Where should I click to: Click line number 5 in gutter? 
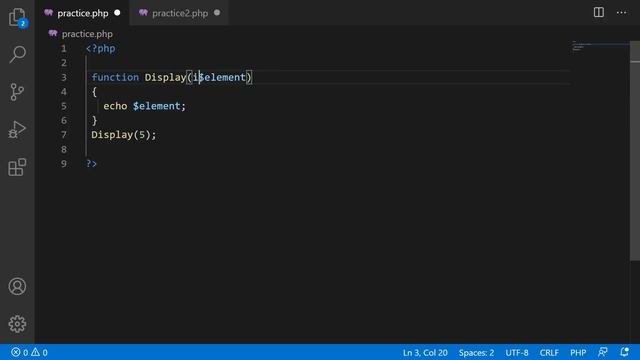coord(64,106)
